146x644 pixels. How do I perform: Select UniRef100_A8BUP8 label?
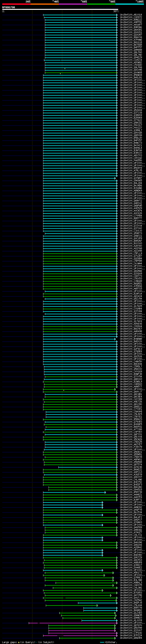tap(131, 562)
